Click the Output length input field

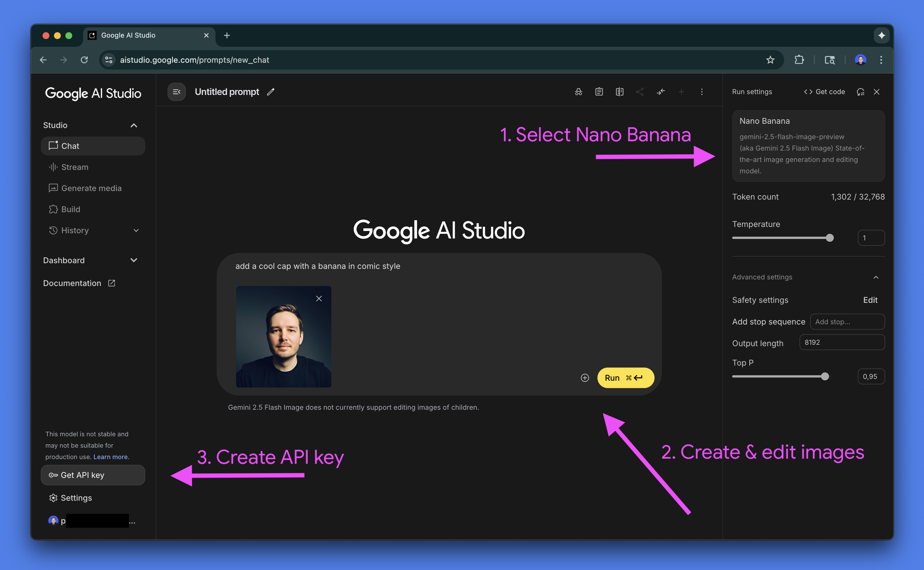[842, 342]
